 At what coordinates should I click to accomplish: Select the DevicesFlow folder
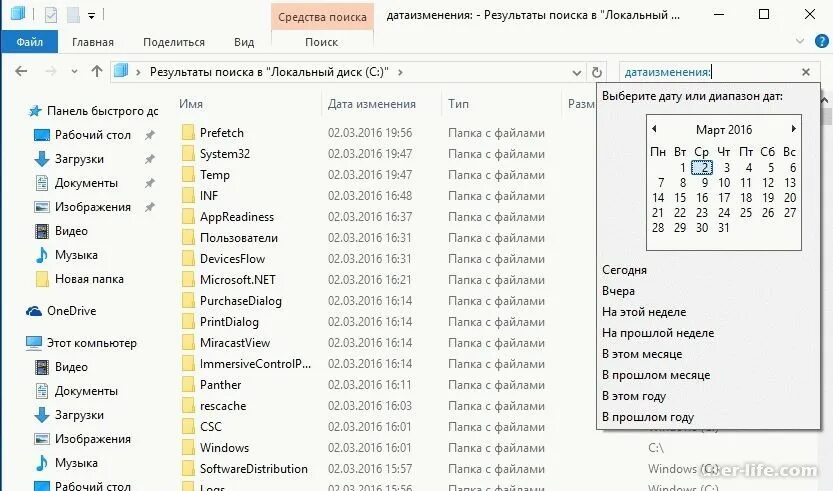click(232, 259)
